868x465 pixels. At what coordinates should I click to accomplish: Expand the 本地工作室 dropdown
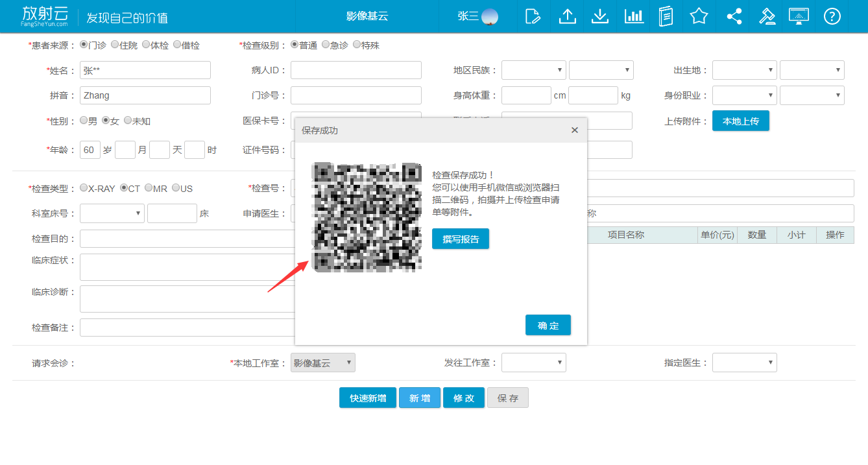322,363
